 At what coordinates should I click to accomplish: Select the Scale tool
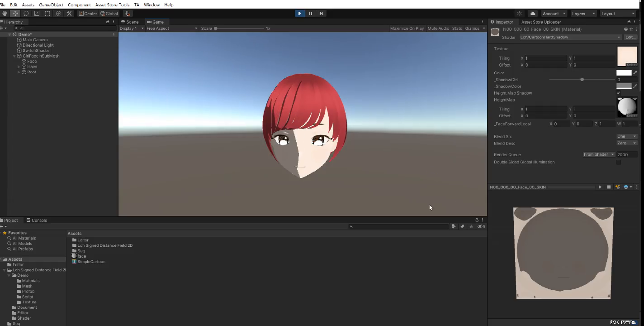click(37, 14)
